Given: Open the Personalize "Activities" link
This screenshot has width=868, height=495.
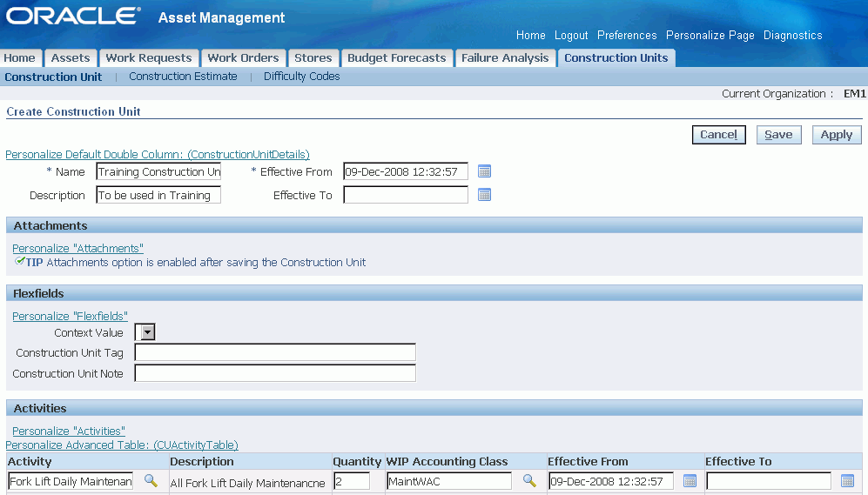Looking at the screenshot, I should pos(69,431).
